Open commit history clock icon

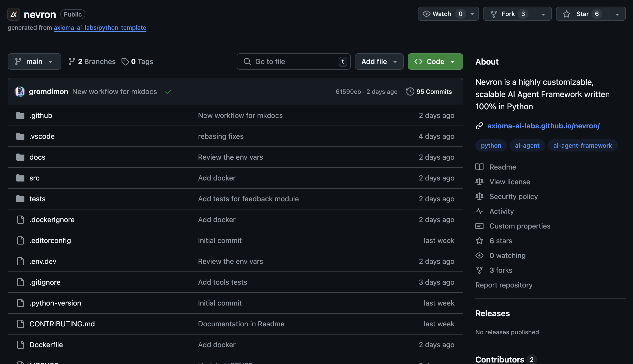[410, 92]
